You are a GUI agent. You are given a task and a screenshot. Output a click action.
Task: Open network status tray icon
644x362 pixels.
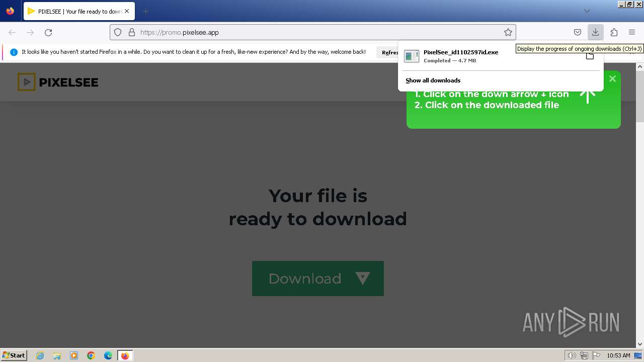click(x=584, y=355)
